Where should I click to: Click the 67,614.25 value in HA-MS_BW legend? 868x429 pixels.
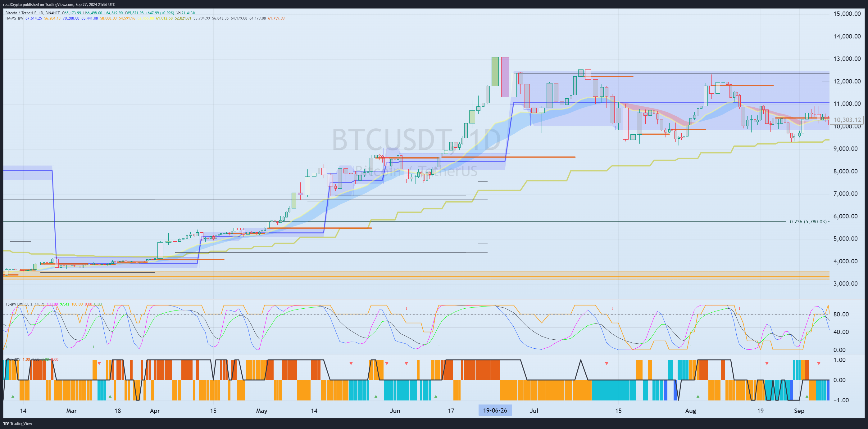[x=34, y=18]
